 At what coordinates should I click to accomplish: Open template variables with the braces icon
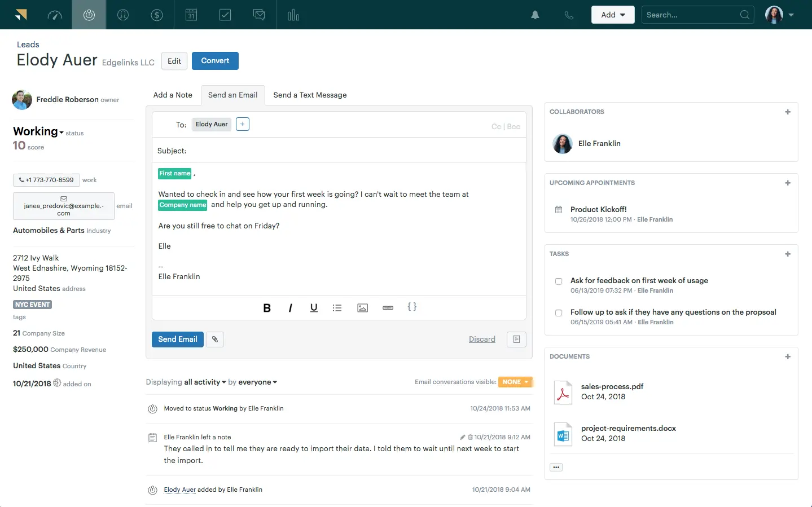pos(412,307)
